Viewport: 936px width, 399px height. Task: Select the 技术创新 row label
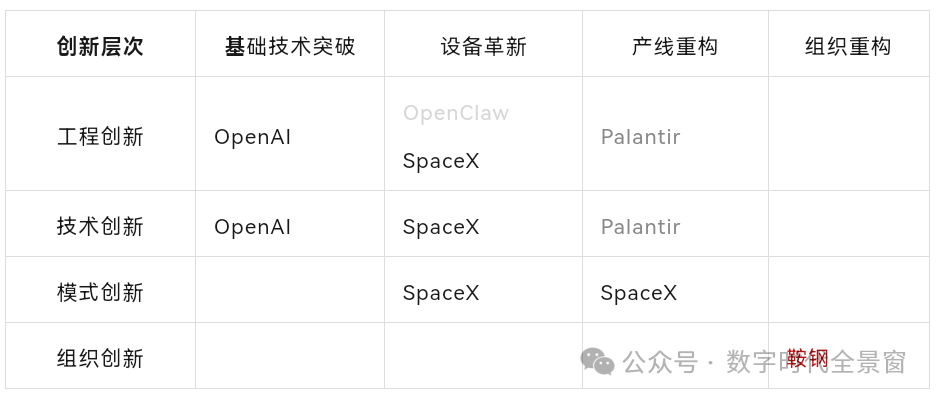coord(100,227)
